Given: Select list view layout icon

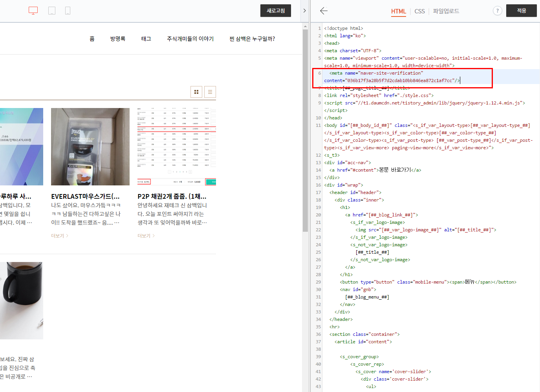Looking at the screenshot, I should coord(210,92).
